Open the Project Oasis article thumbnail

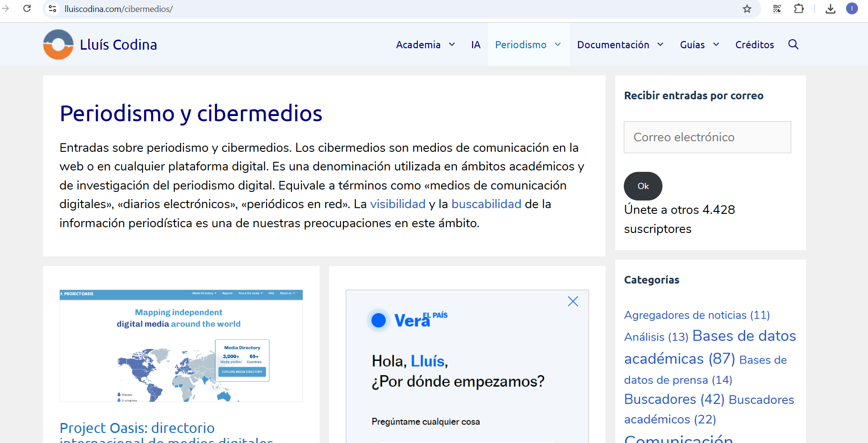181,346
